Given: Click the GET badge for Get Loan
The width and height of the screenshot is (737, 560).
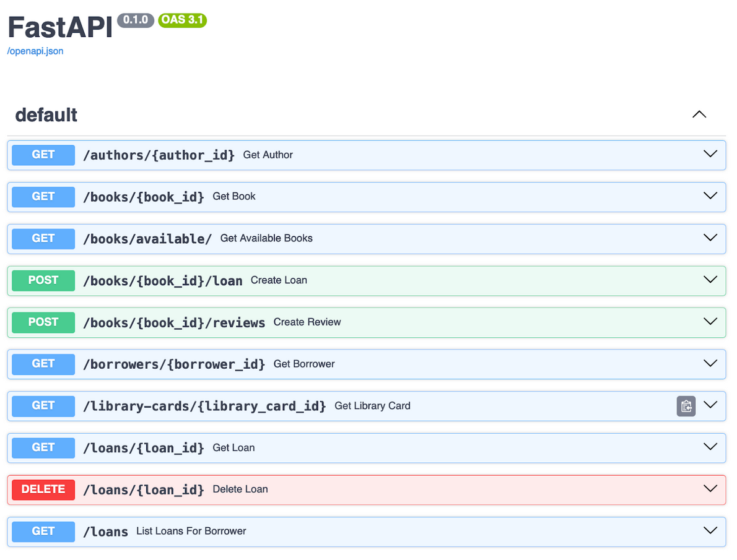Looking at the screenshot, I should [43, 448].
